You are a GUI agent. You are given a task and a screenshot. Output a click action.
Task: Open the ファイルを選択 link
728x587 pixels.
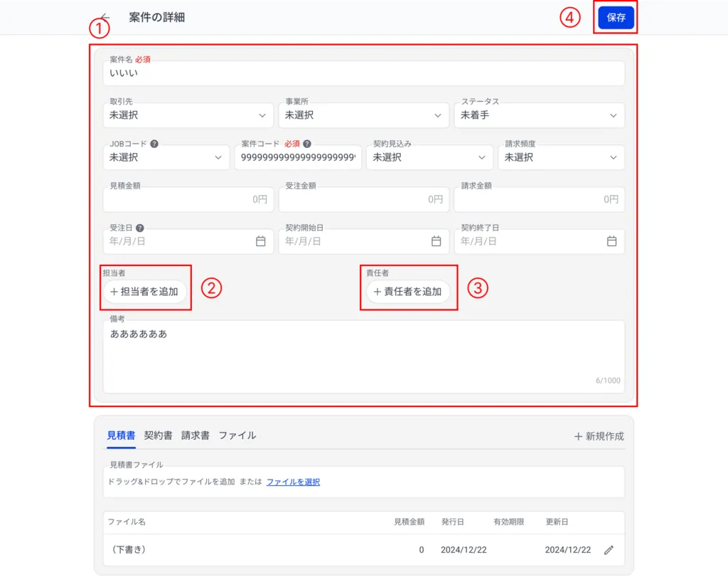[x=293, y=482]
